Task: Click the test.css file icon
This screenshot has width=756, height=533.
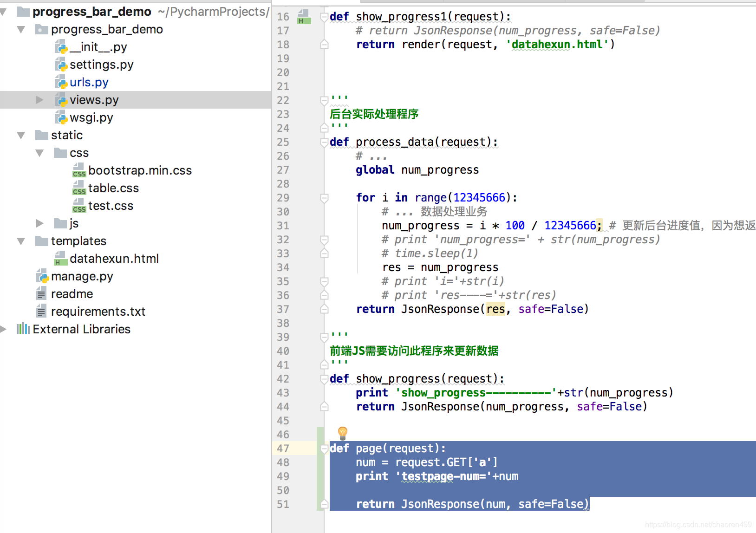Action: [x=79, y=206]
